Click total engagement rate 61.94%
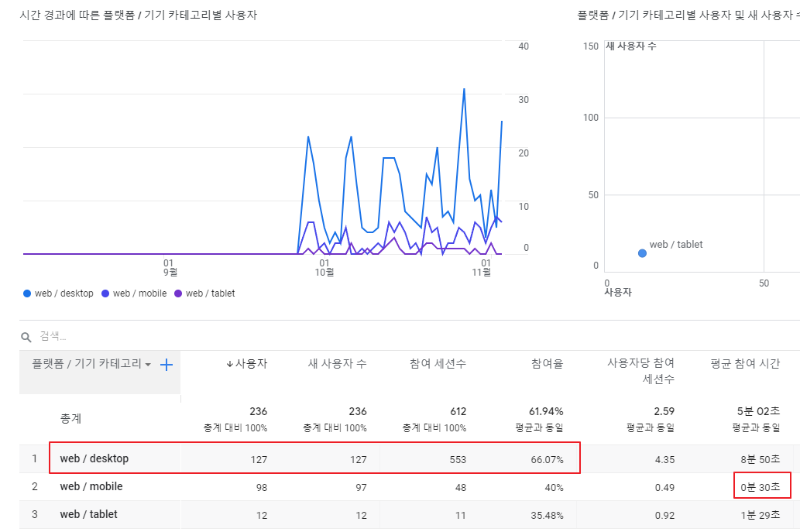Image resolution: width=800 pixels, height=532 pixels. [546, 411]
